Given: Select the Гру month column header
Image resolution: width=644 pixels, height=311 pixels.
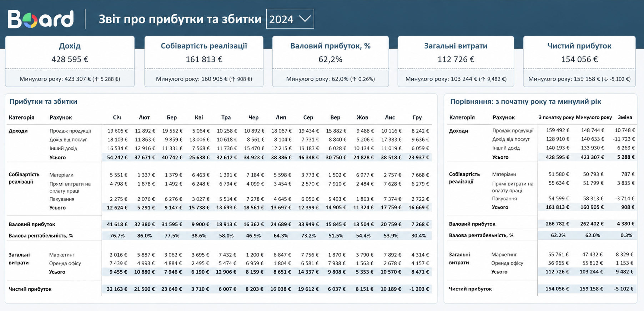Looking at the screenshot, I should [417, 117].
